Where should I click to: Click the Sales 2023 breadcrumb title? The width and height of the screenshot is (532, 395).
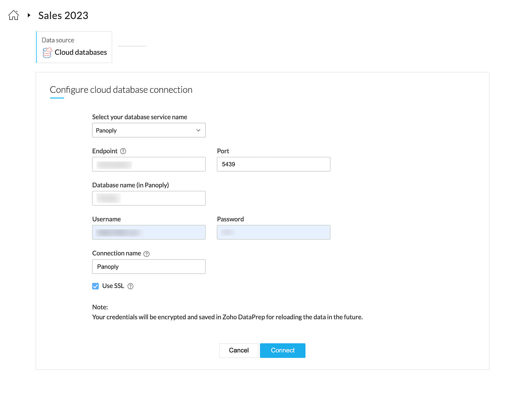pos(63,15)
